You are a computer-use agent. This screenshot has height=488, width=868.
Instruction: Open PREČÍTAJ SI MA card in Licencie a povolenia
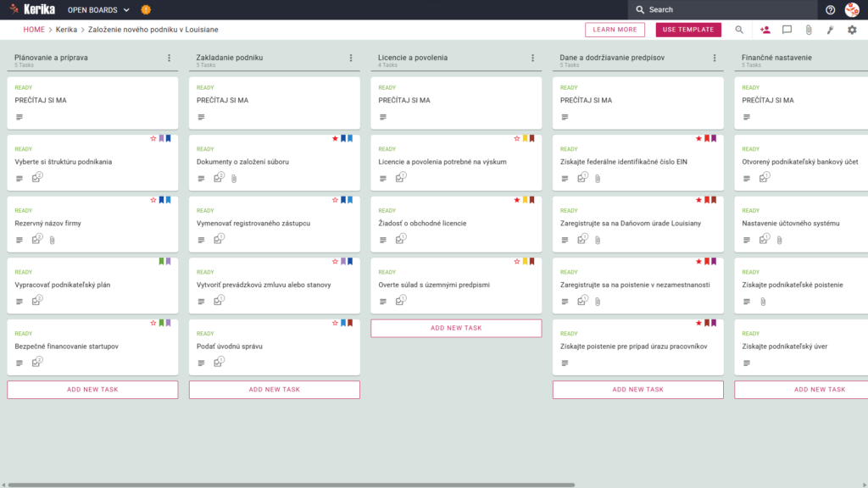[x=456, y=103]
